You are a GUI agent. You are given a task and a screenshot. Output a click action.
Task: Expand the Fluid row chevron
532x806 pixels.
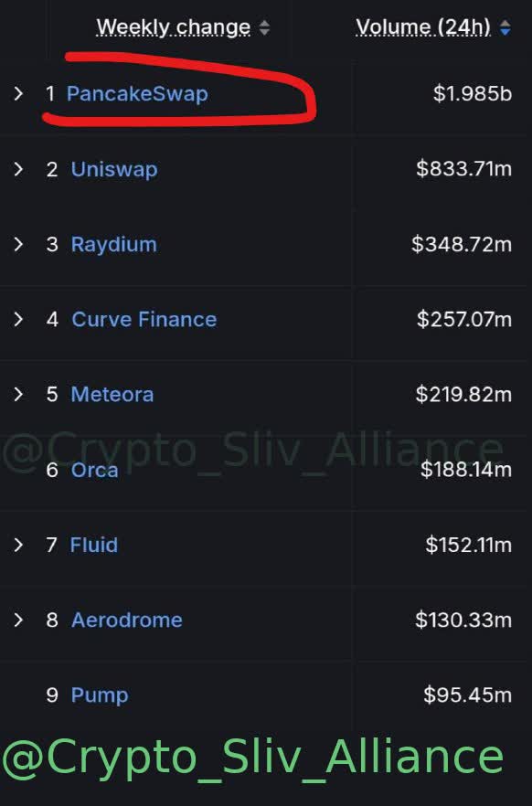[x=18, y=545]
